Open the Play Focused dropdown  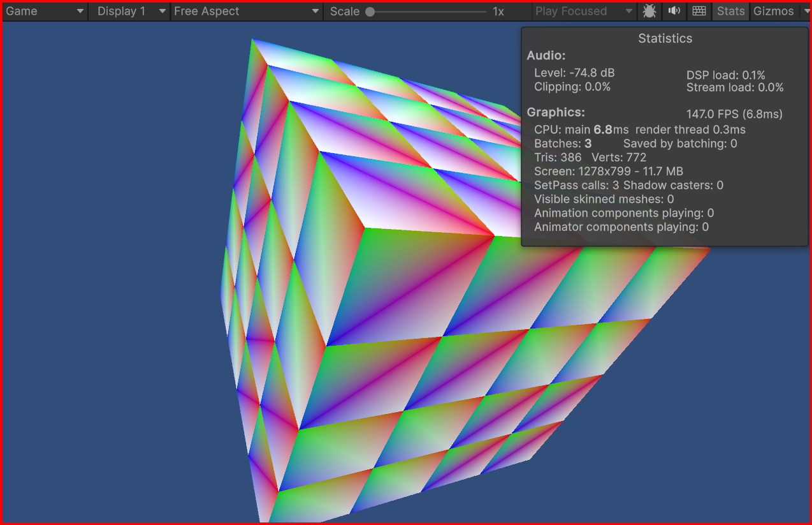tap(584, 11)
